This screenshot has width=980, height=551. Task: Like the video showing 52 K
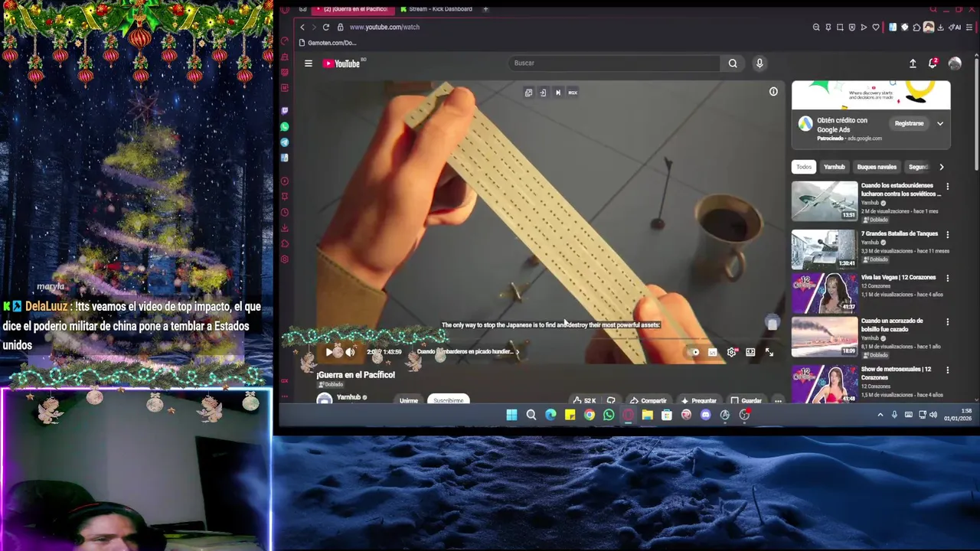click(x=583, y=400)
